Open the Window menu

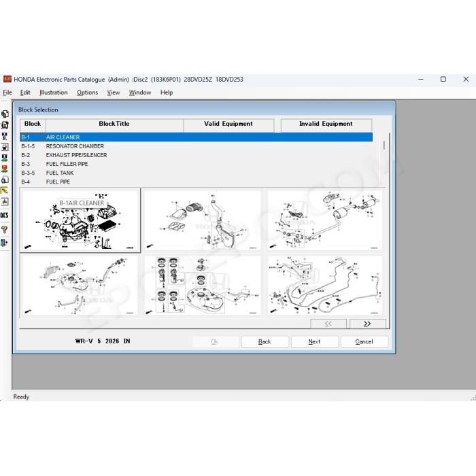pos(140,92)
